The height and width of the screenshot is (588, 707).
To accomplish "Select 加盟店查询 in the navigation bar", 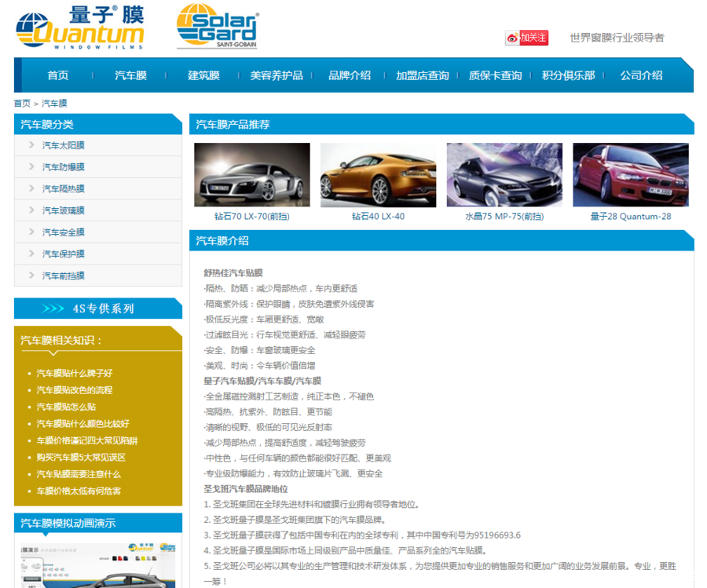I will (423, 75).
